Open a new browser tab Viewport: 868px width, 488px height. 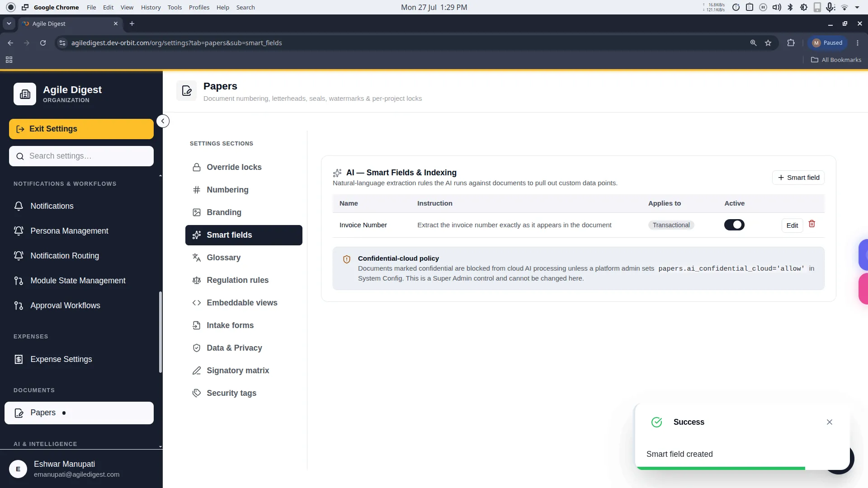click(132, 23)
